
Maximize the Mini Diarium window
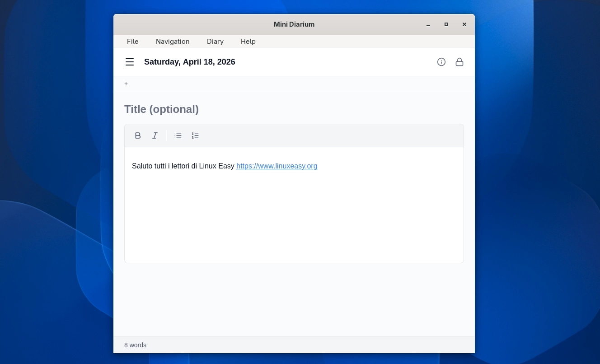(446, 24)
